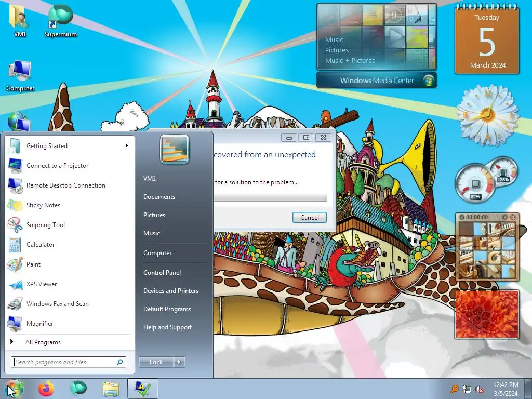Open Music from the Start menu
Screen dimensions: 532x399
(151, 233)
